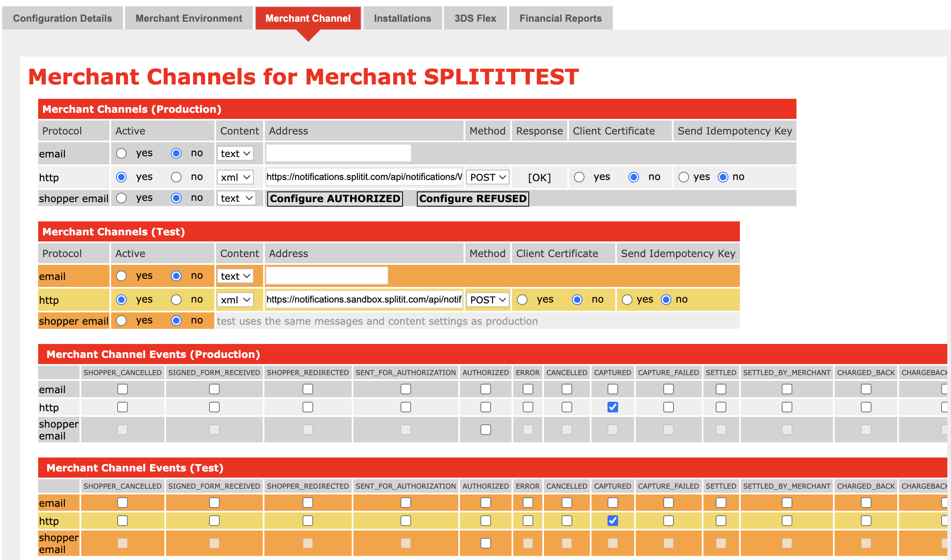Set test http client certificate to yes
Screen dimensions: 951x560
pos(522,300)
